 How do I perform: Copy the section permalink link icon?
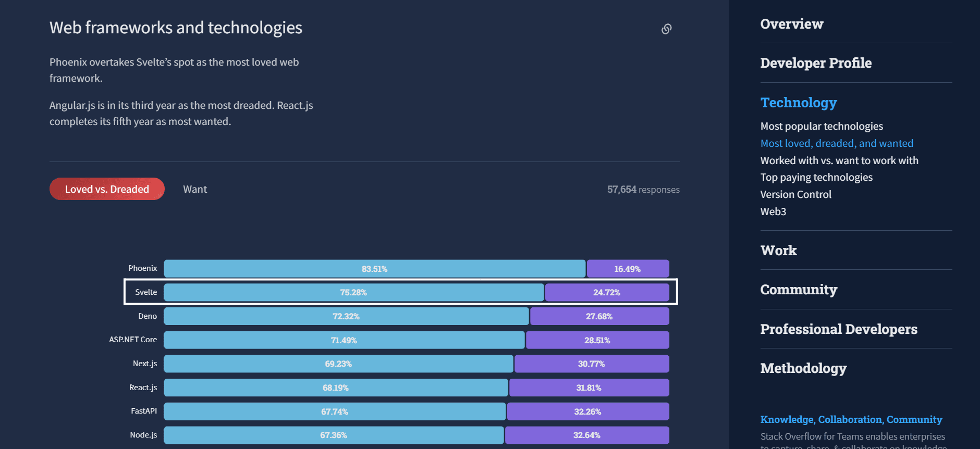point(666,29)
